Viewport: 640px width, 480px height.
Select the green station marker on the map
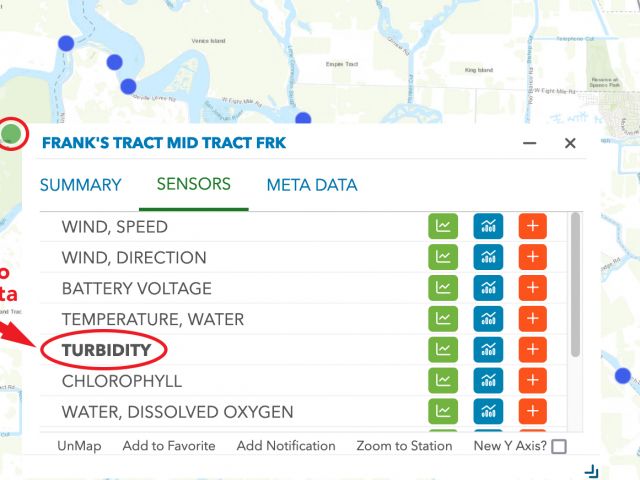tap(11, 133)
